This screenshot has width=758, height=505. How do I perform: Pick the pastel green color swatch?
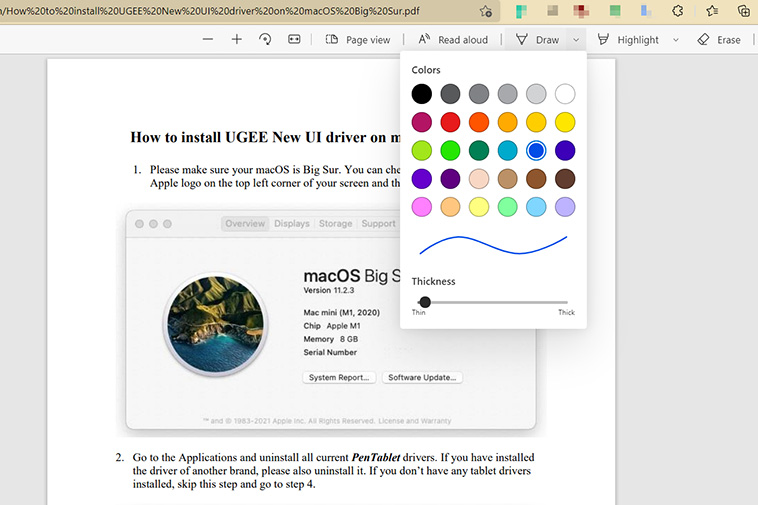508,207
